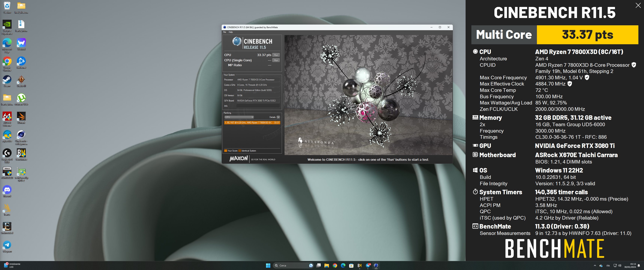Open the Ranking CPU dropdown
The width and height of the screenshot is (644, 270).
[239, 117]
